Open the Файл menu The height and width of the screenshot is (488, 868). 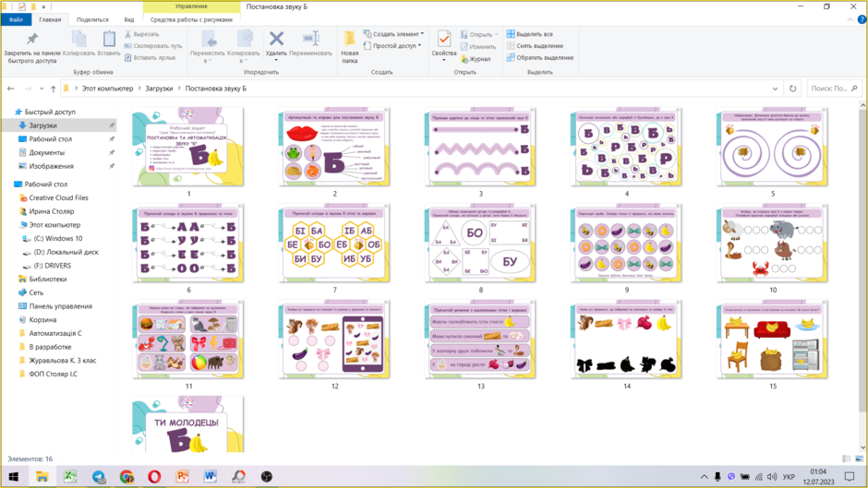tap(16, 19)
